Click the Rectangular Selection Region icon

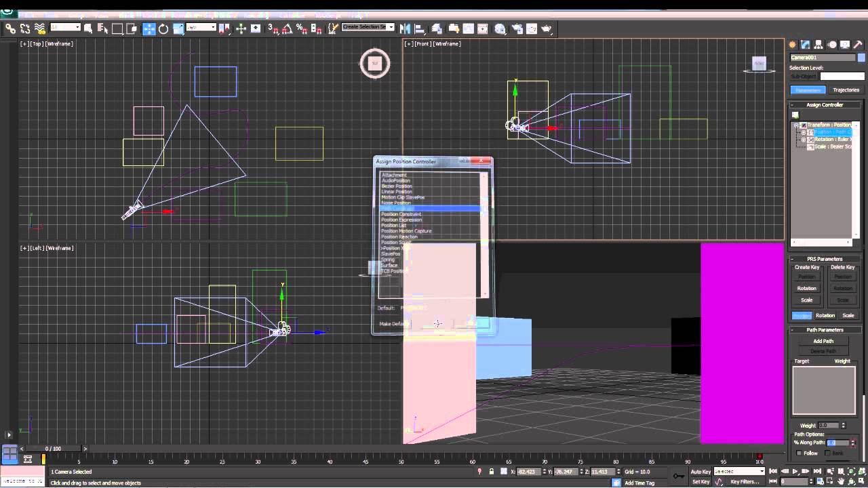click(x=117, y=28)
